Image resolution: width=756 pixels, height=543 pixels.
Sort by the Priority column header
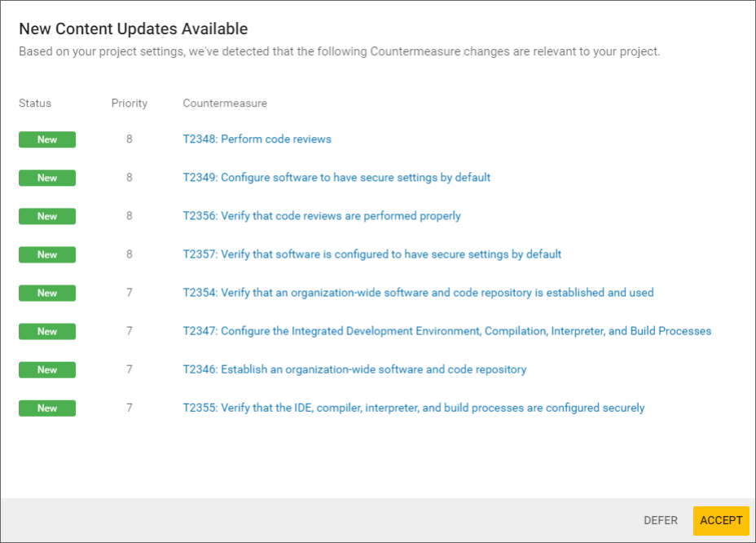click(130, 103)
